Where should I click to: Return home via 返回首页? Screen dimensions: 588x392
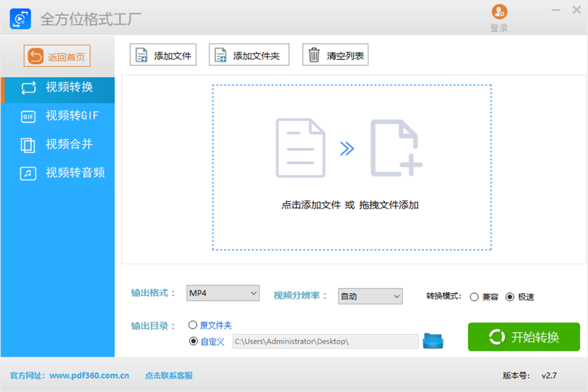(x=57, y=55)
